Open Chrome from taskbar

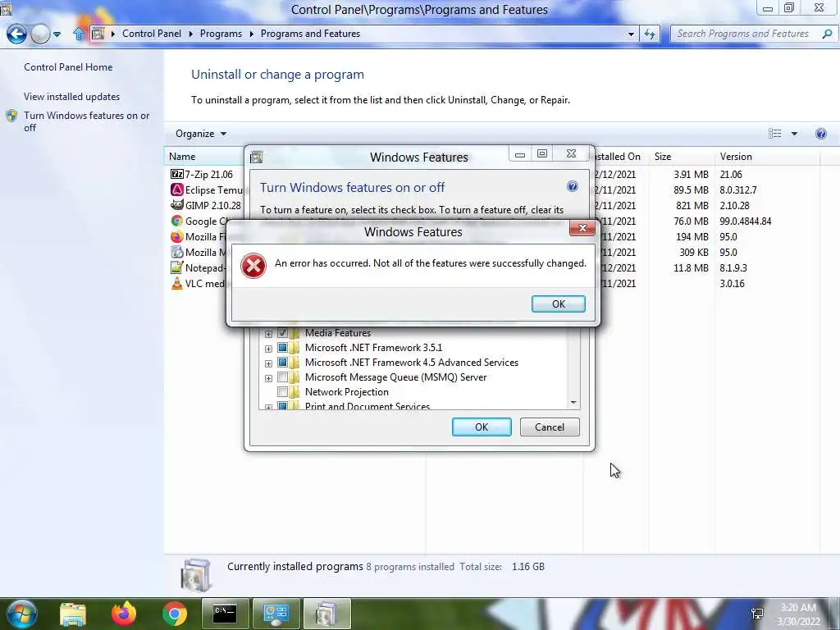tap(175, 614)
